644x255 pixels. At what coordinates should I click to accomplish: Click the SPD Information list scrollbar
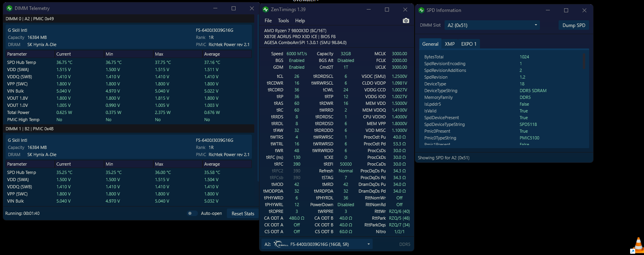click(584, 62)
